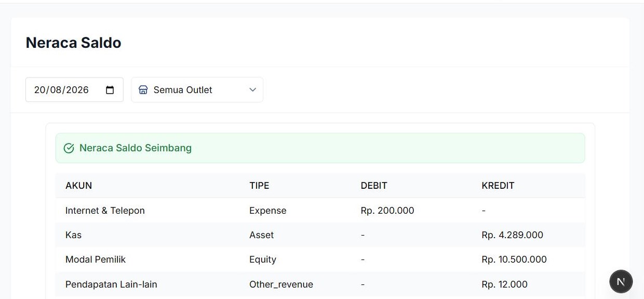Click the Neraca Saldo Seimbang status message

coord(136,148)
